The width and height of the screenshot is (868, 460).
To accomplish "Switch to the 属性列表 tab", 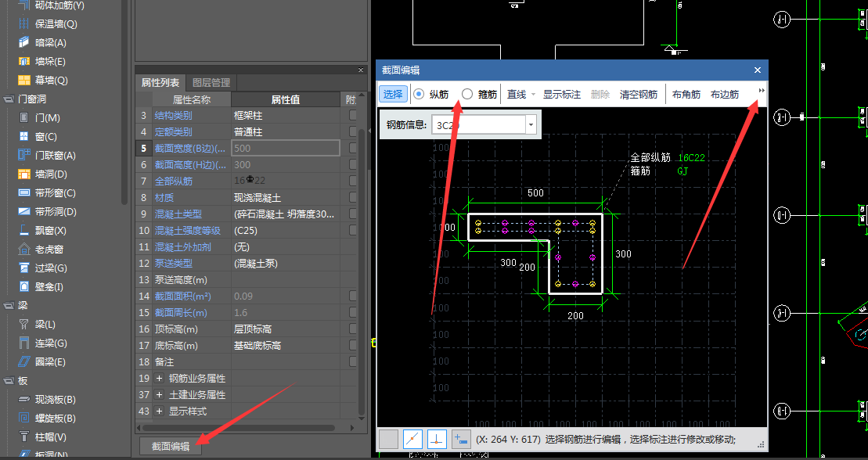I will [x=160, y=82].
